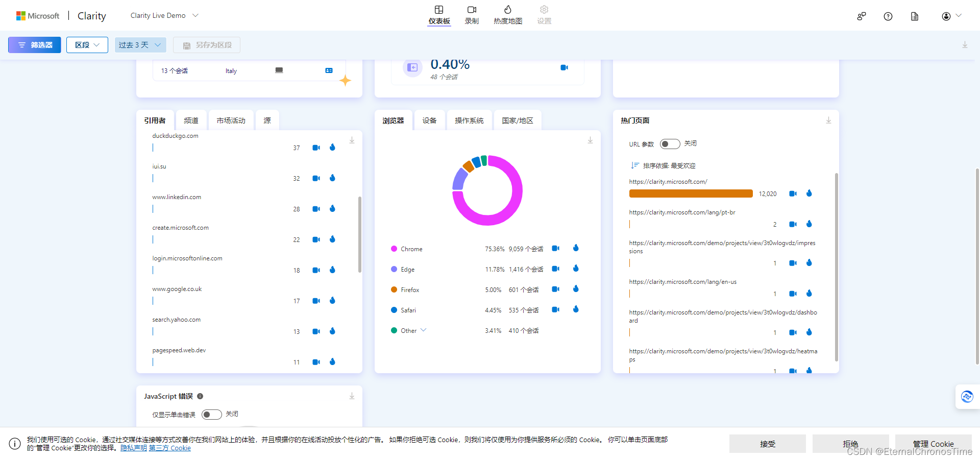Open heatmap for lang/en-us page

point(810,293)
